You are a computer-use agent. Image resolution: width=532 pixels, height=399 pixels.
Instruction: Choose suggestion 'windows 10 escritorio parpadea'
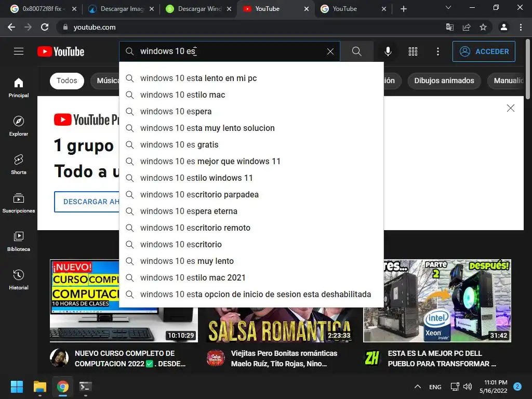[x=251, y=194]
